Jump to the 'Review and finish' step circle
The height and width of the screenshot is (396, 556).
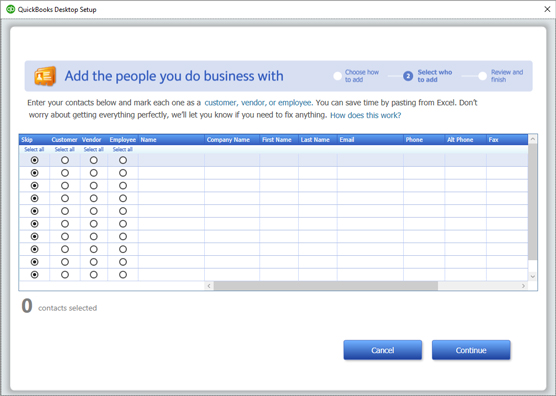coord(482,76)
